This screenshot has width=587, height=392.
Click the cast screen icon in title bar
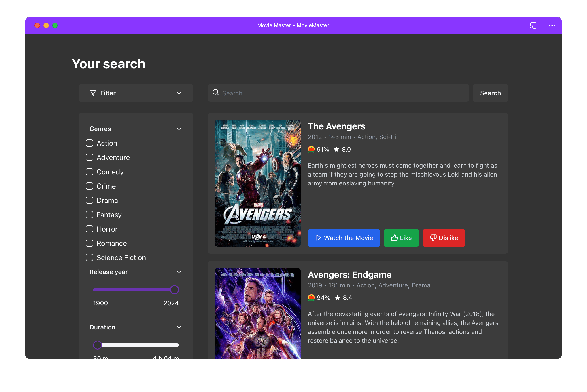[533, 25]
